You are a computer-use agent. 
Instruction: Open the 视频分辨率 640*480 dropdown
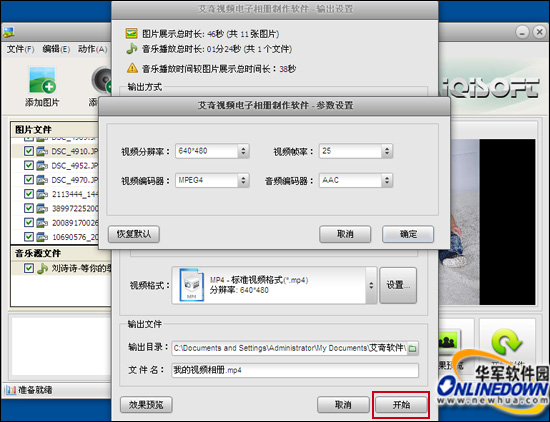[x=212, y=151]
